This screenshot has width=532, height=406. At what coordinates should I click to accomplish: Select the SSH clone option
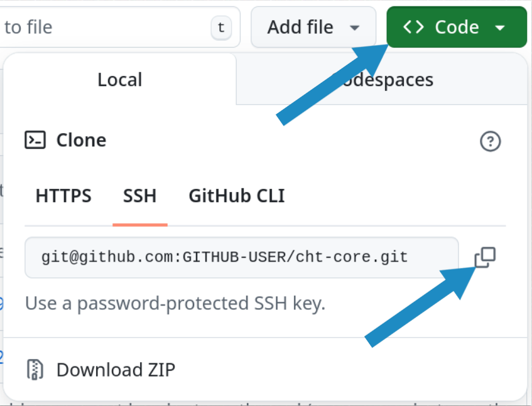(x=140, y=196)
